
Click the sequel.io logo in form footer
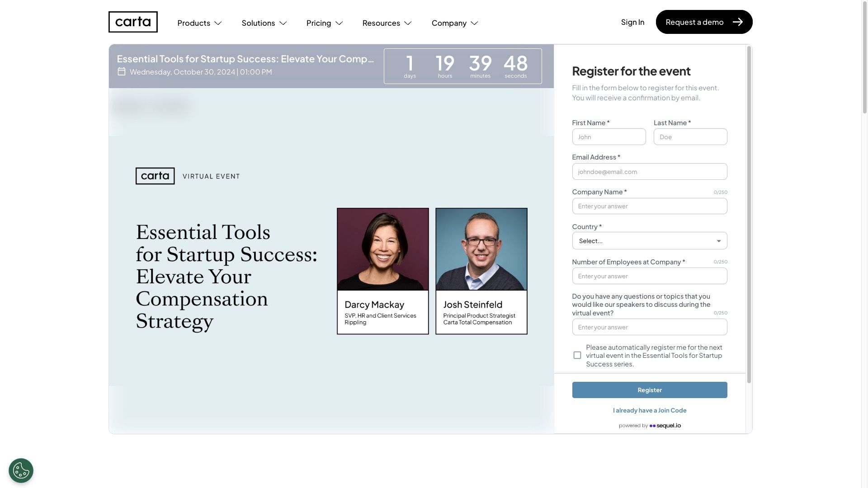coord(665,426)
